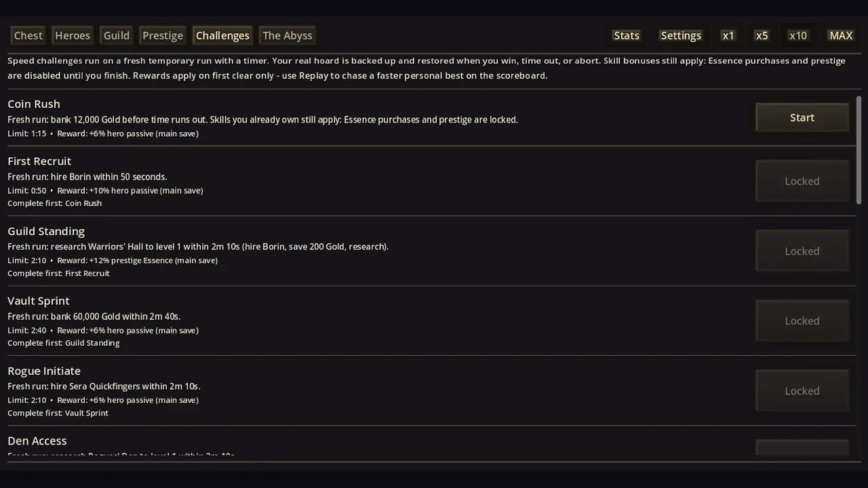The width and height of the screenshot is (868, 488).
Task: Switch to the Heroes tab
Action: [73, 35]
